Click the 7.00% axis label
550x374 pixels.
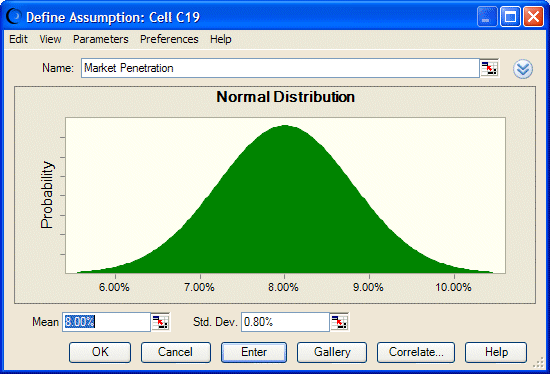pos(199,287)
